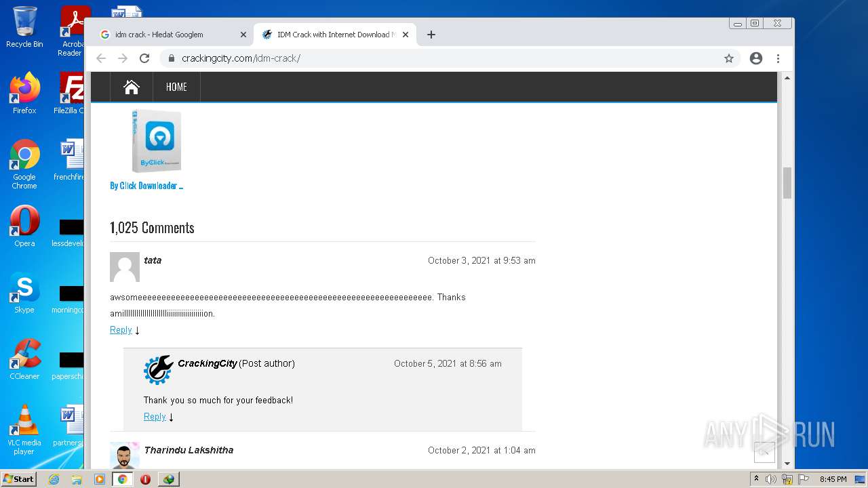Click the 'October 3, 2021 at 9:53 am' timestamp
The image size is (868, 488).
[481, 260]
